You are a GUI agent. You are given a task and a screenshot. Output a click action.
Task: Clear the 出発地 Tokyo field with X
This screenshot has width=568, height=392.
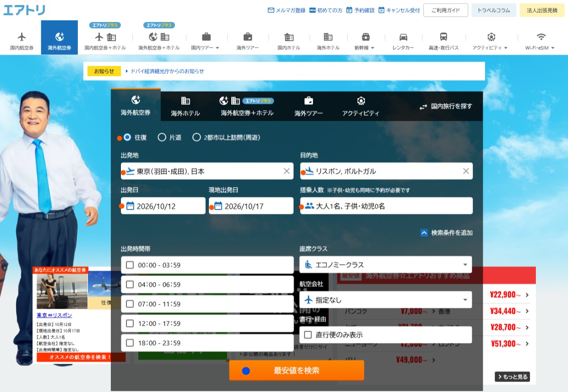click(x=287, y=171)
